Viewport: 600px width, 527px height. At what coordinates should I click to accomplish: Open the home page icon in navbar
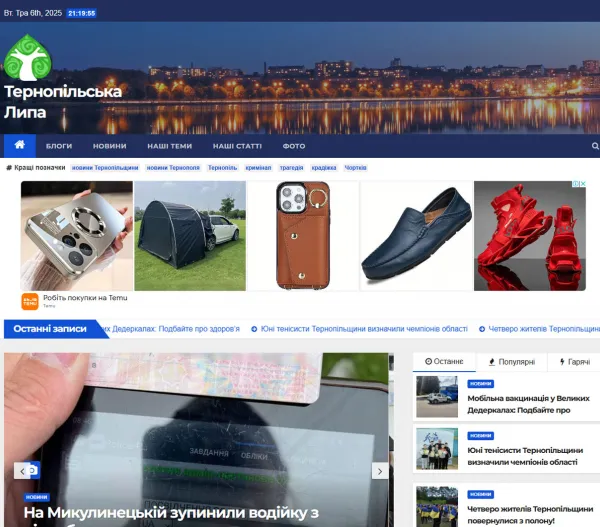pyautogui.click(x=20, y=145)
